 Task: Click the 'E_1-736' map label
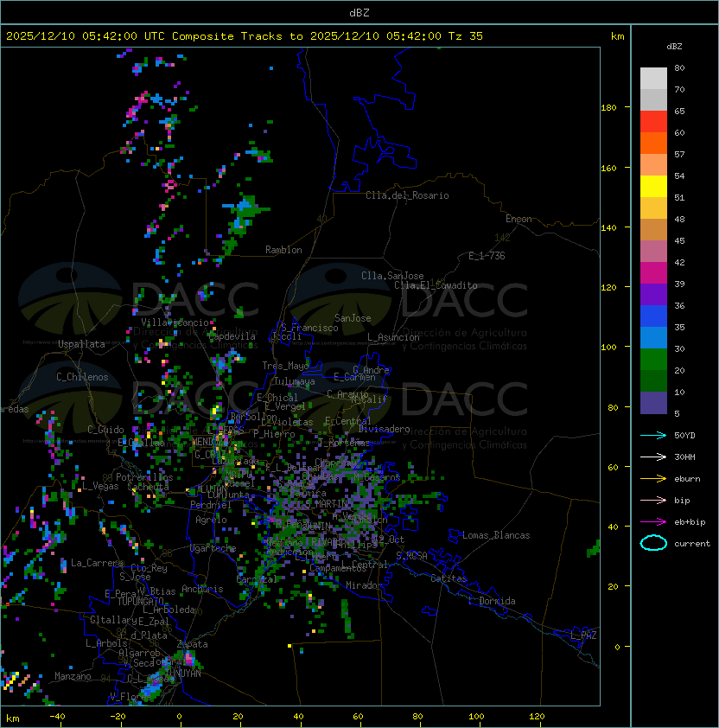487,256
